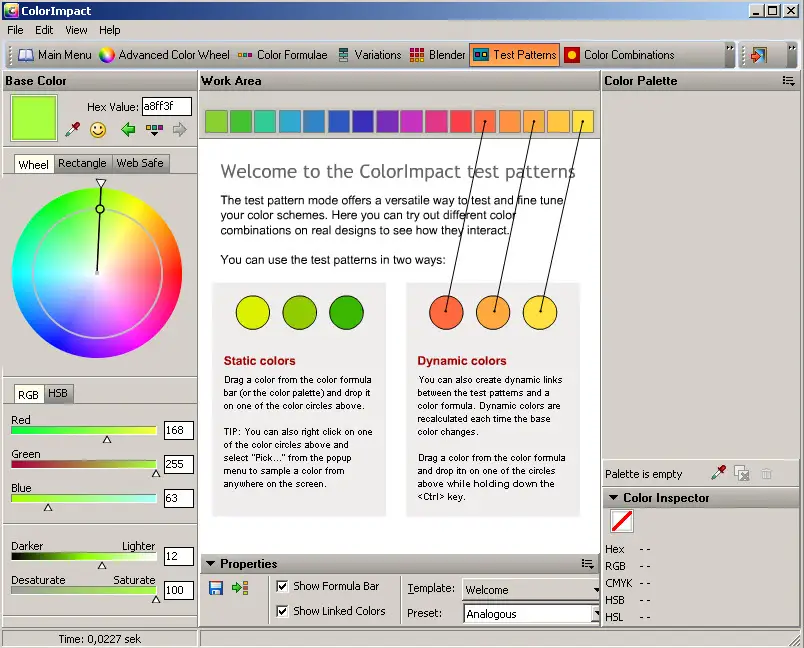Open the Help menu
Image resolution: width=804 pixels, height=648 pixels.
point(110,30)
